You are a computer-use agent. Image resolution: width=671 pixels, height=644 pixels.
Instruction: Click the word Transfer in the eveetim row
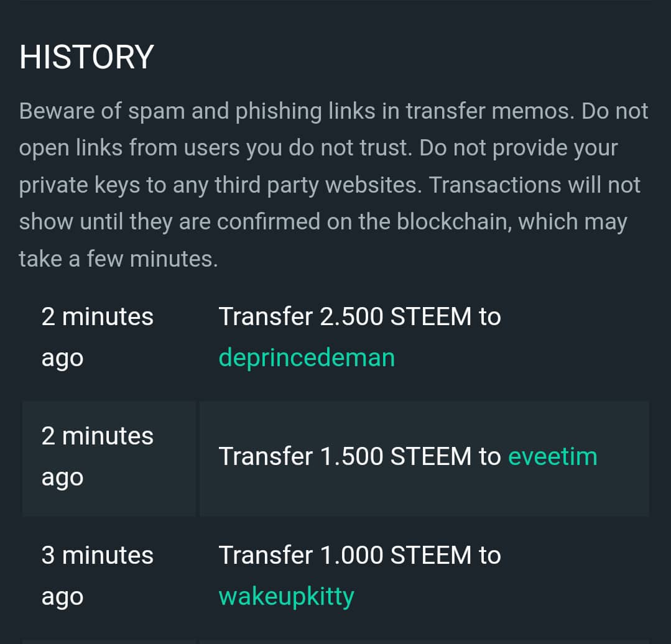(x=266, y=456)
